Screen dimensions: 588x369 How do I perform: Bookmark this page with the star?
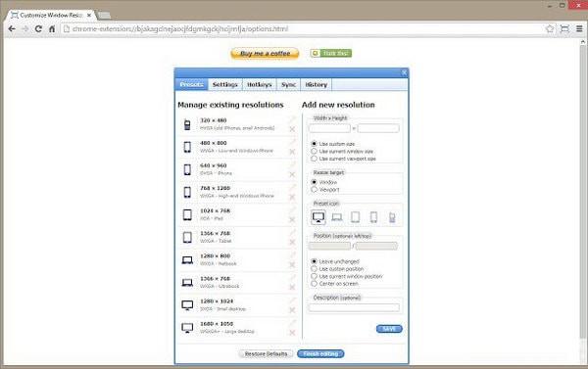click(550, 28)
